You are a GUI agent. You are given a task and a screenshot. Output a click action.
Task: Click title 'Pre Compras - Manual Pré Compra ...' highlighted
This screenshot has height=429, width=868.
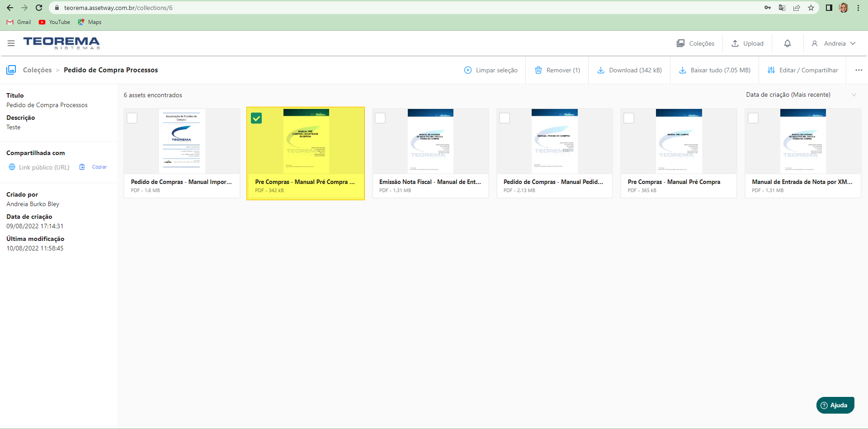(305, 182)
